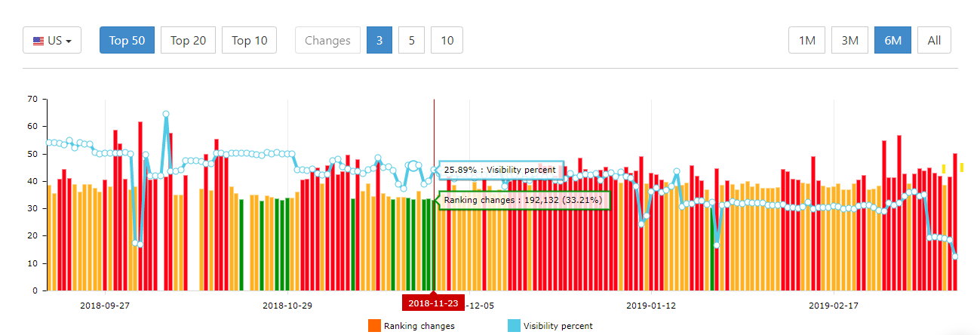Click the 2018-10-29 axis date
The width and height of the screenshot is (980, 335).
(287, 306)
